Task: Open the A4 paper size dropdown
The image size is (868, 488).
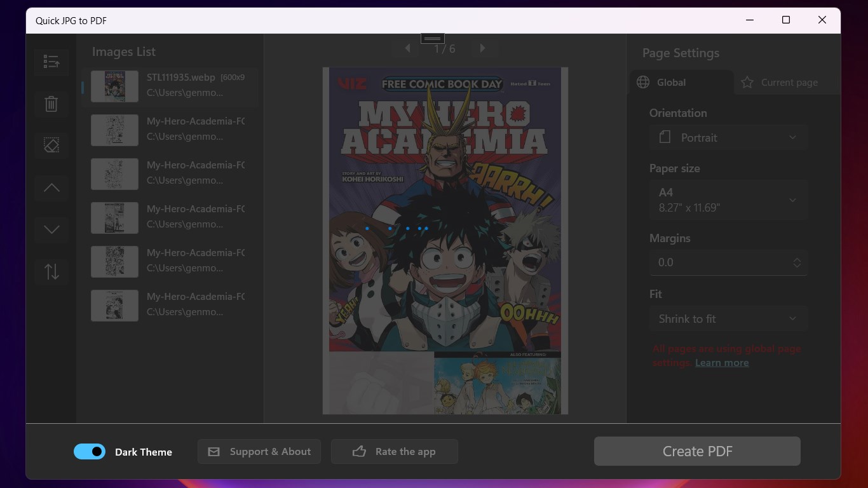Action: 728,199
